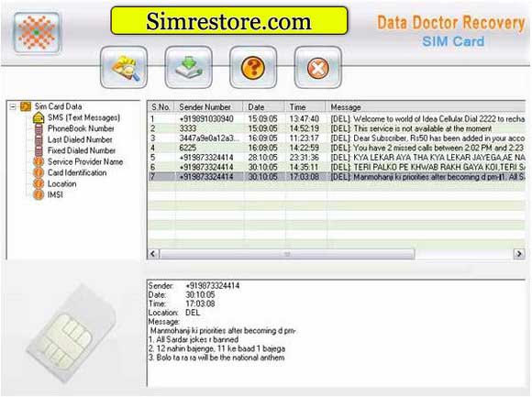Select message "KYA LEKAR AYA THA" row

click(337, 158)
